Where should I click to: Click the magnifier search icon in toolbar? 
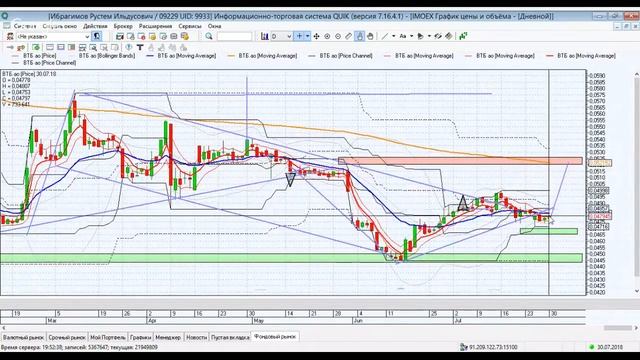[x=209, y=36]
